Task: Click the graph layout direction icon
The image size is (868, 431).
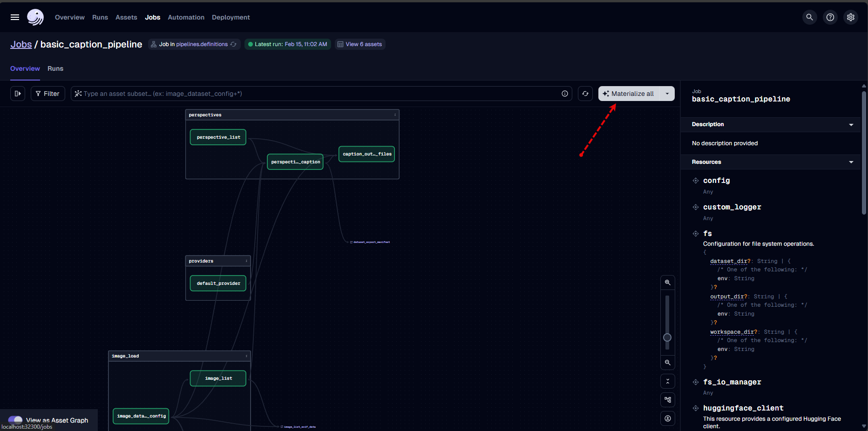Action: click(x=668, y=400)
